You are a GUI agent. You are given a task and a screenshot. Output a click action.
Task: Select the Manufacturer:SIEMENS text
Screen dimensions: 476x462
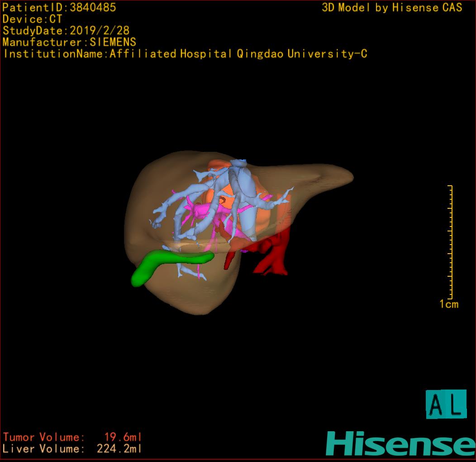[x=69, y=42]
